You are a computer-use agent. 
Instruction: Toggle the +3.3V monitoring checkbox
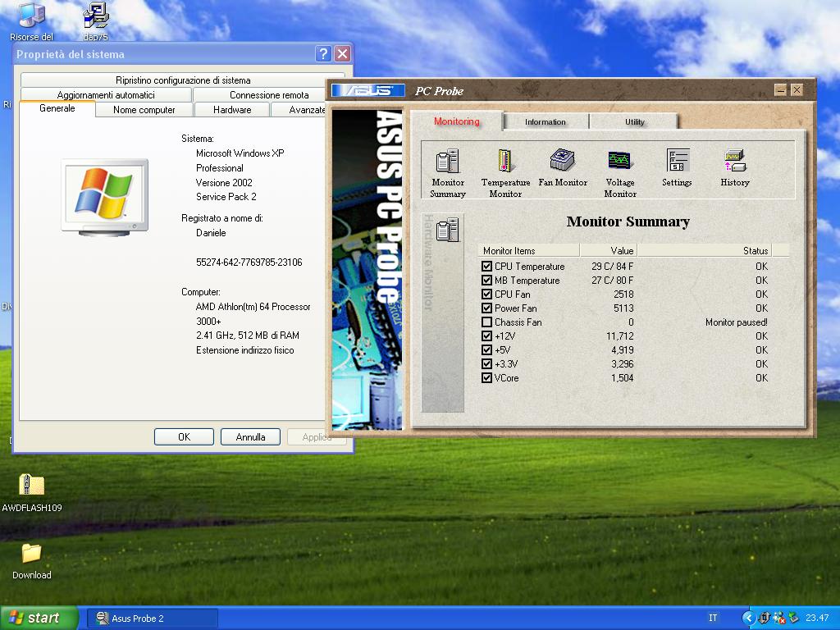[486, 363]
